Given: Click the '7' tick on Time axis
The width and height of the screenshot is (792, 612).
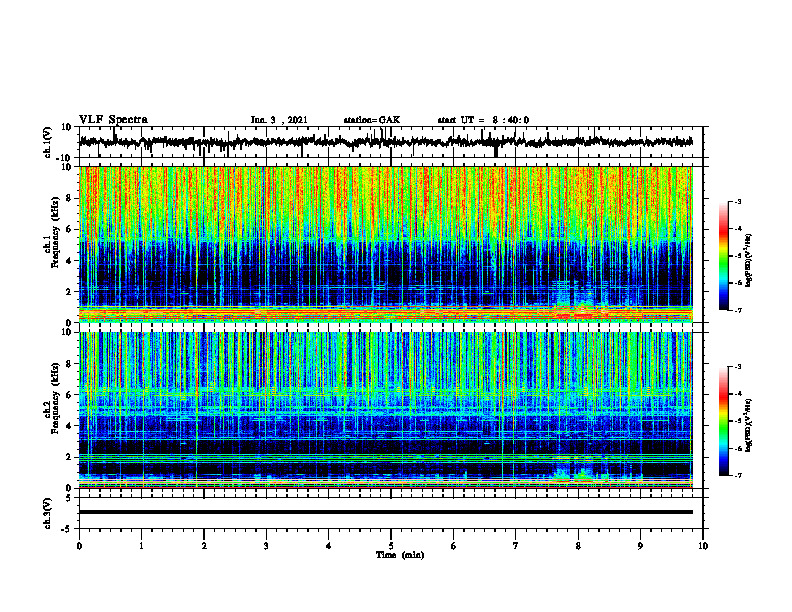Looking at the screenshot, I should (x=516, y=546).
